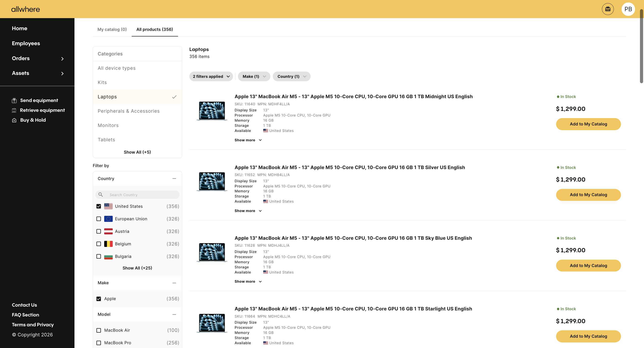Screen dimensions: 644x348
Task: Open the 2 filters applied dropdown
Action: point(211,76)
